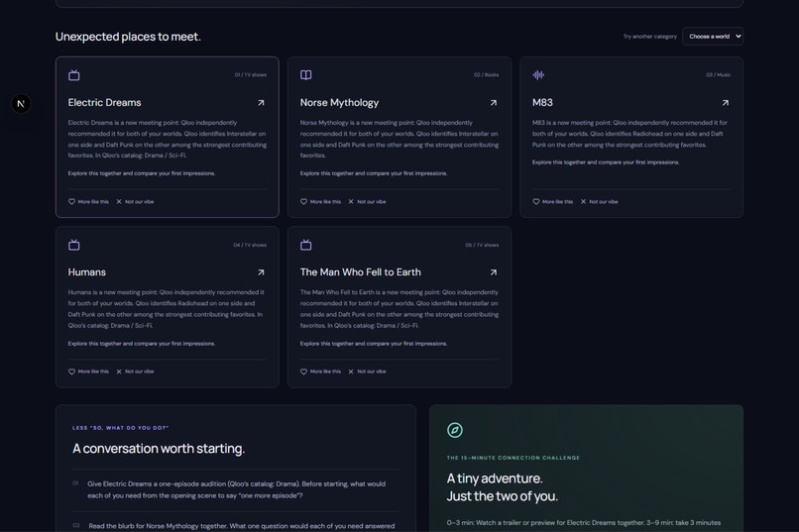Viewport: 799px width, 532px height.
Task: Click conversation prompt 01 about Electric Dreams audition
Action: click(237, 489)
